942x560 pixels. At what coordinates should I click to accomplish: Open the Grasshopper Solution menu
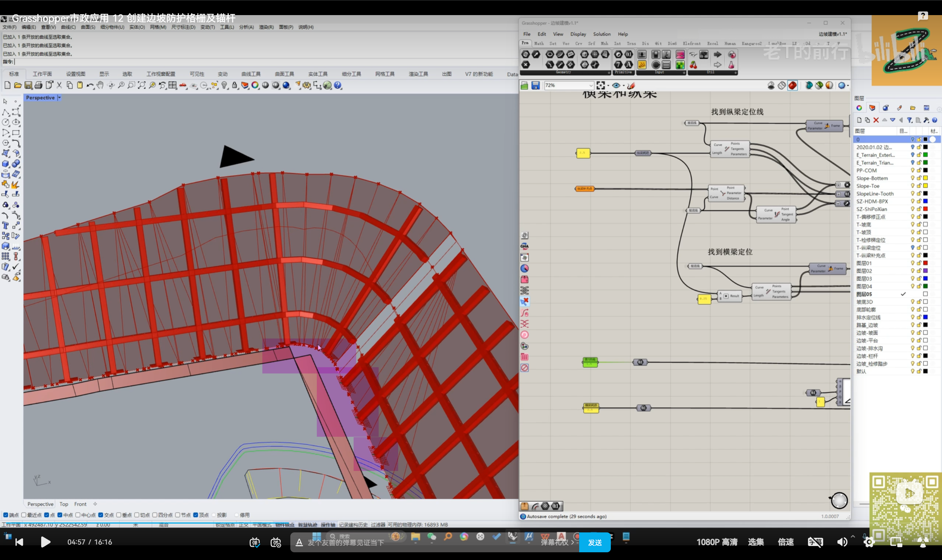point(602,34)
